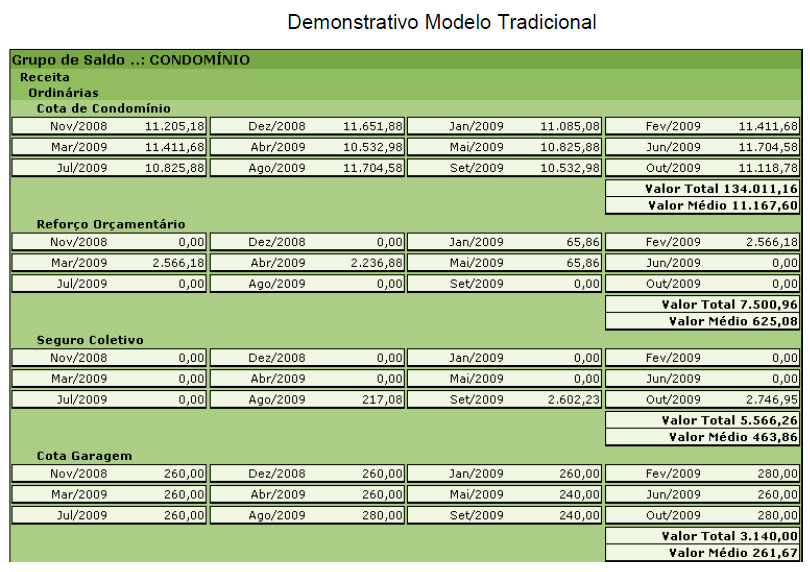Click the "Receita" group row
This screenshot has height=572, width=810.
(44, 76)
